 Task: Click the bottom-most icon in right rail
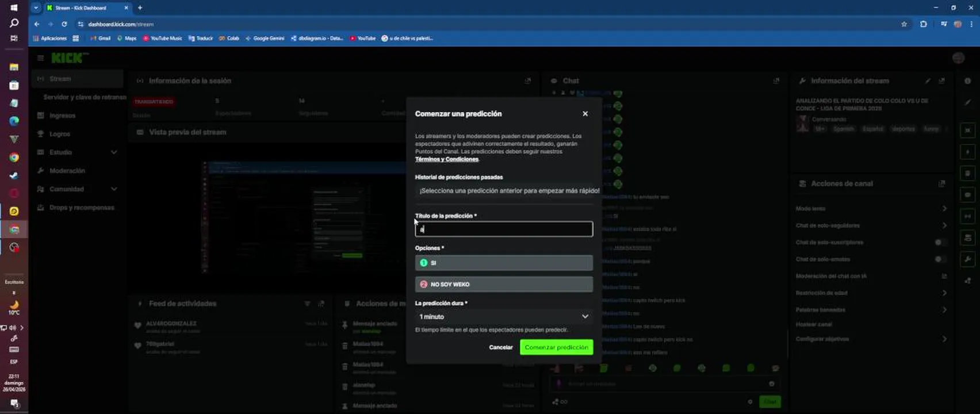[967, 281]
